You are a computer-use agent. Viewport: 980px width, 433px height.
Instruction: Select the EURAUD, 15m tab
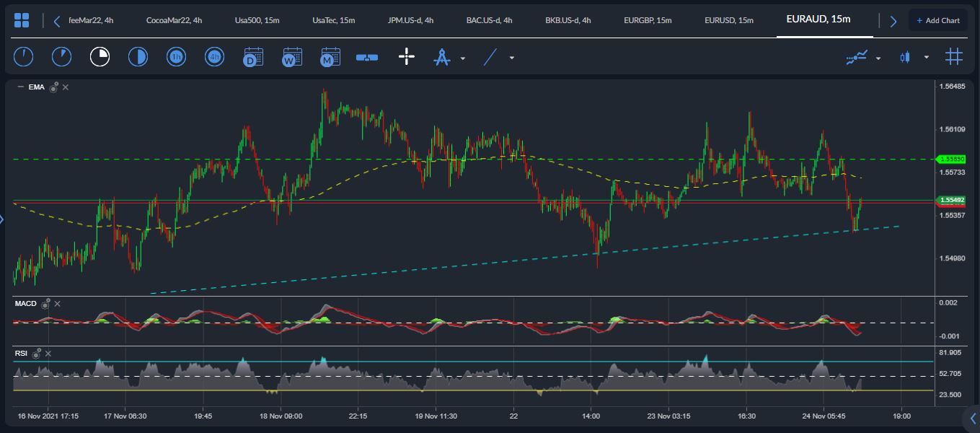pyautogui.click(x=818, y=19)
